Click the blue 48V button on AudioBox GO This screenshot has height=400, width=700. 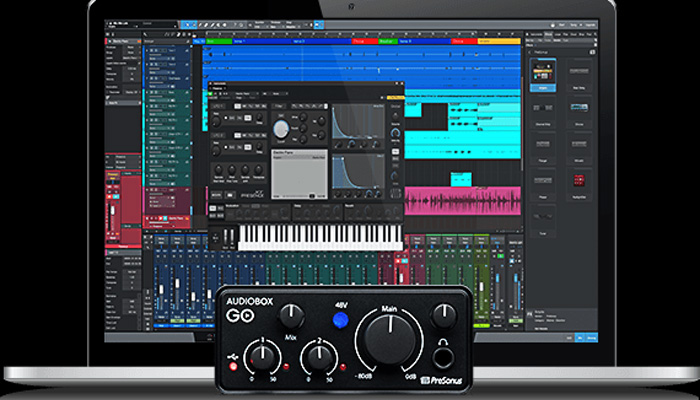(341, 319)
